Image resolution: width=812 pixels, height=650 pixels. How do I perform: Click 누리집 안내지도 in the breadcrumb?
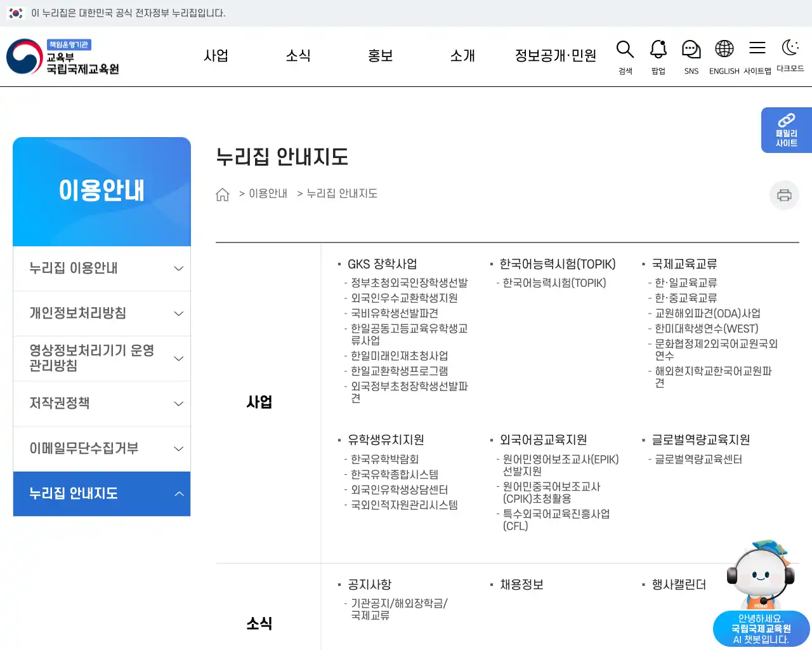coord(342,194)
